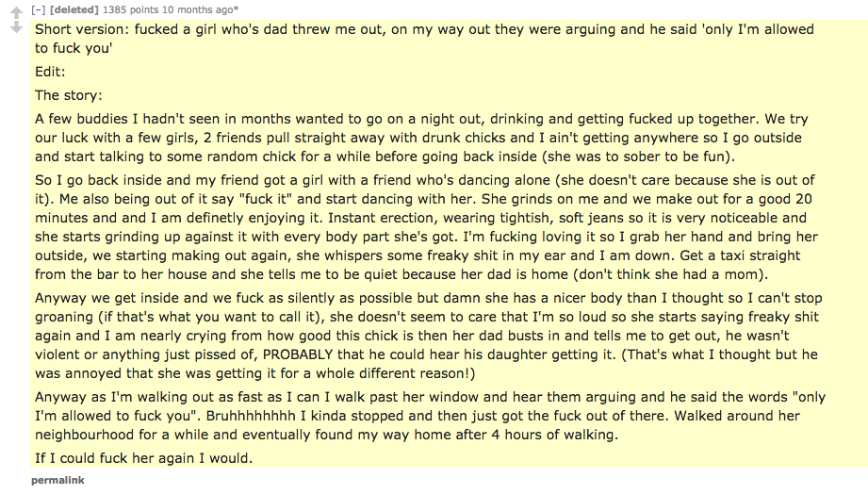This screenshot has height=494, width=868.
Task: Click the [deleted] author label
Action: click(74, 9)
